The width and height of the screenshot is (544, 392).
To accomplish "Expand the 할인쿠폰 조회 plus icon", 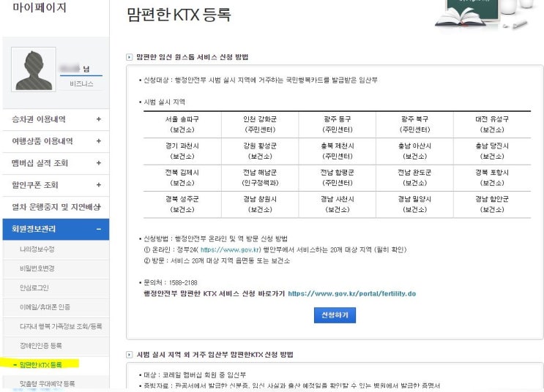I will click(x=99, y=185).
